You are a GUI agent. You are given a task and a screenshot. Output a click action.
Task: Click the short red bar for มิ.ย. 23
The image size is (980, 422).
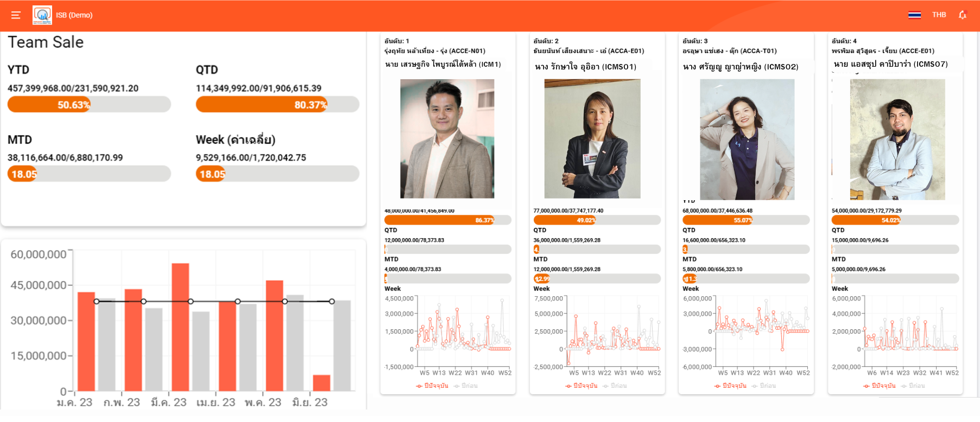[x=321, y=383]
